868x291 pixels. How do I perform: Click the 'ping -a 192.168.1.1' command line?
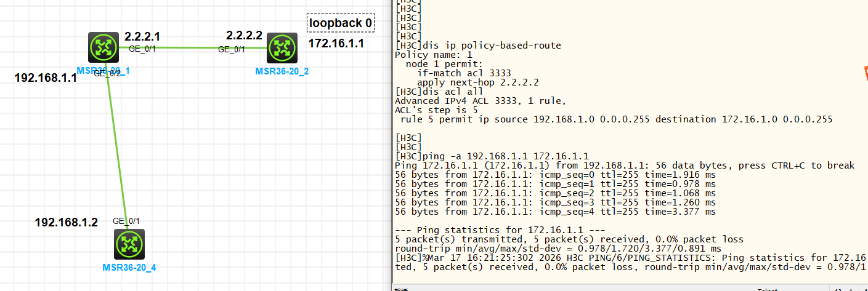(492, 156)
